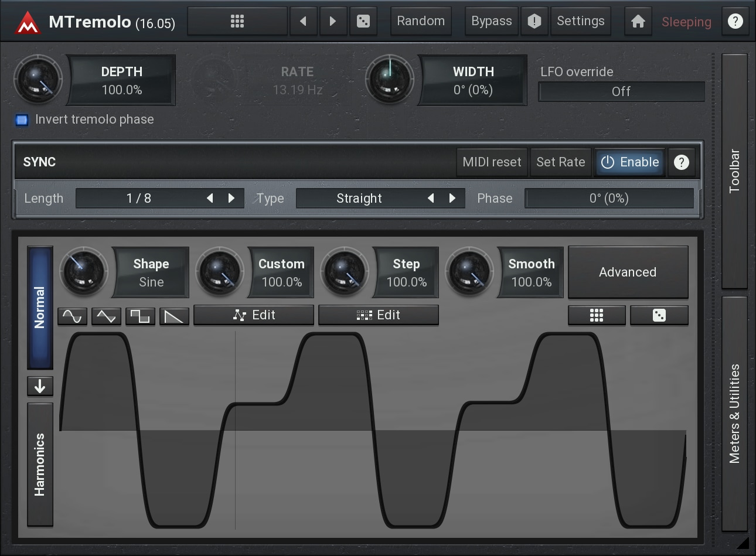Click the Smooth knob
756x556 pixels.
pos(469,272)
